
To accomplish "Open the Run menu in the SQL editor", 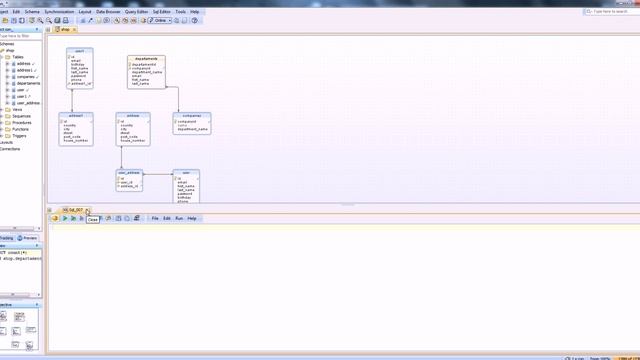I will pyautogui.click(x=179, y=218).
